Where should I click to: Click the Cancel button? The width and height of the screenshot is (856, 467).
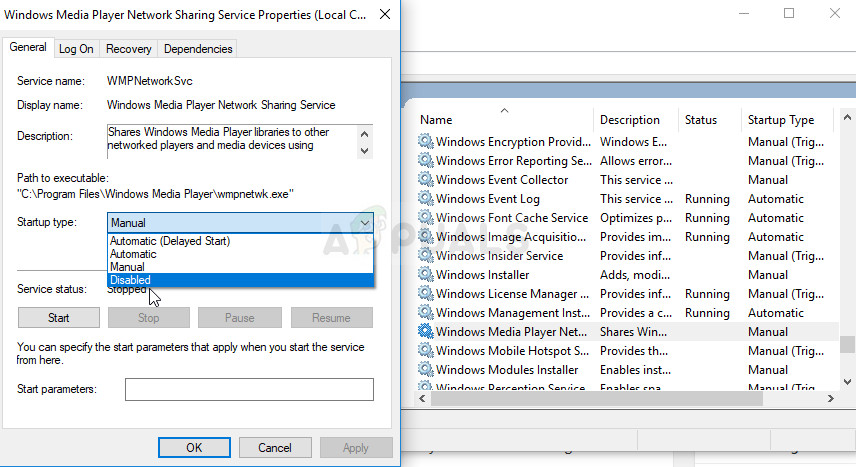275,447
